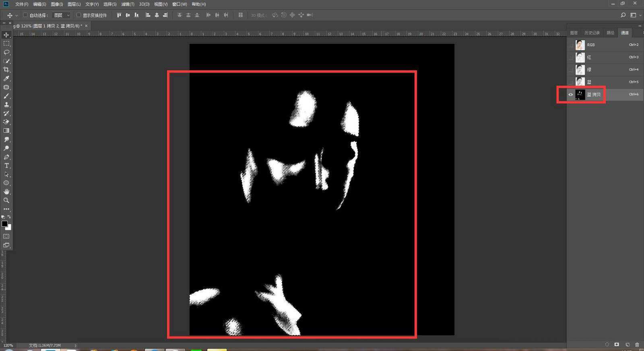Collapse the right panel with double arrows

[x=640, y=26]
